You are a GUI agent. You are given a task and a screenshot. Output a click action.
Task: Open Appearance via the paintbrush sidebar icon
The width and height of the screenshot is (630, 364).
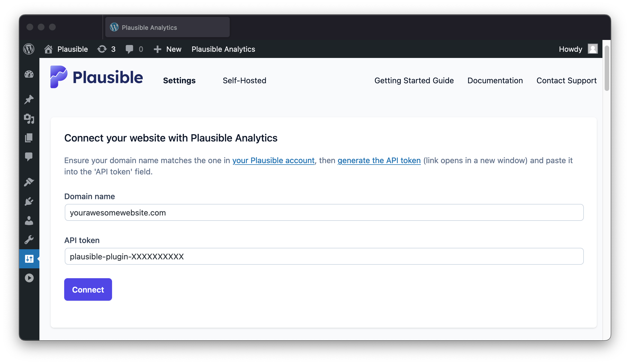tap(29, 182)
